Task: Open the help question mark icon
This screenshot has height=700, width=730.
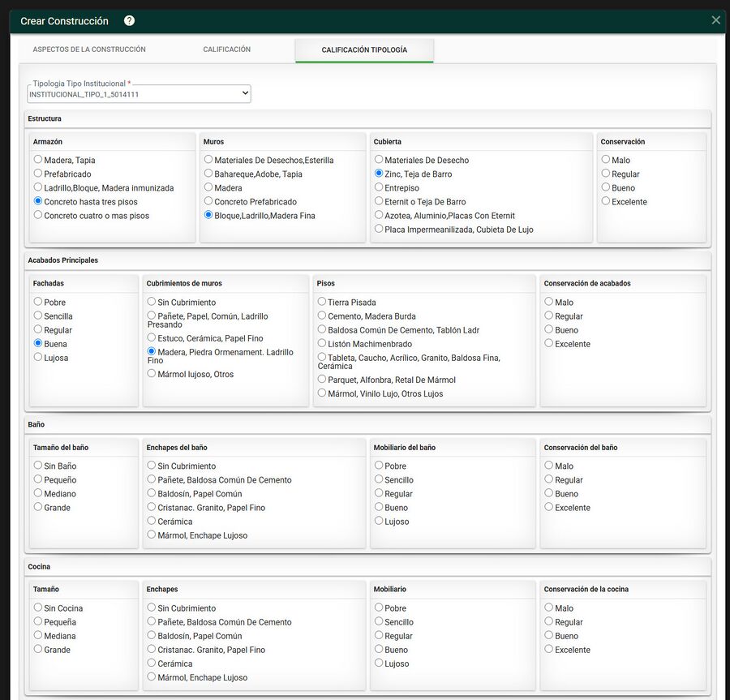Action: point(130,21)
